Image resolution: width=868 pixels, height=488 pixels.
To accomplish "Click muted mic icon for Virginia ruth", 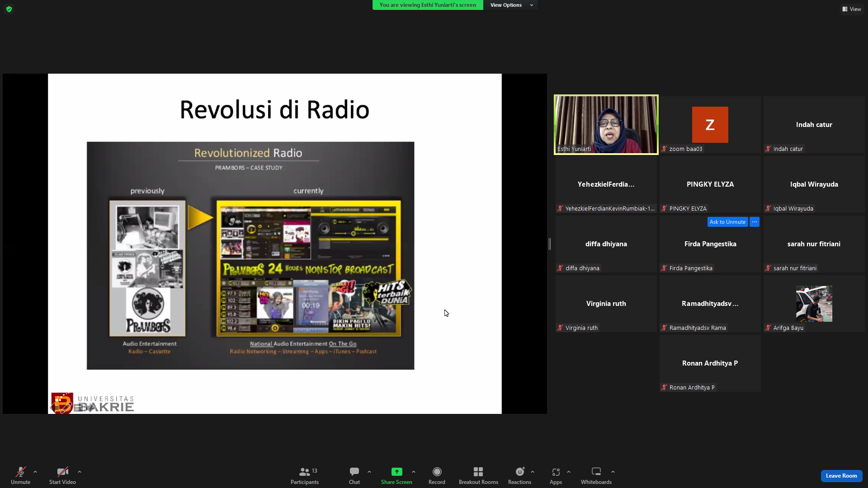I will click(x=560, y=328).
